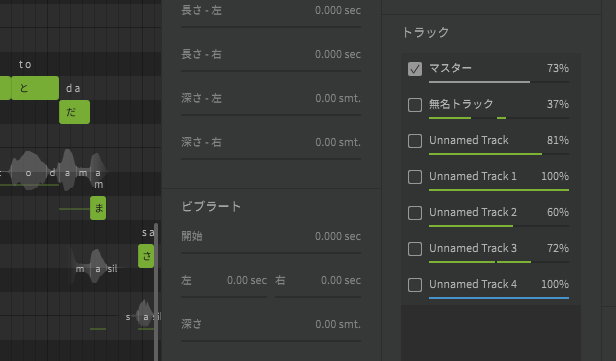Check the Unnamed Track 1 checkbox
Viewport: 616px width, 361px height.
[415, 177]
